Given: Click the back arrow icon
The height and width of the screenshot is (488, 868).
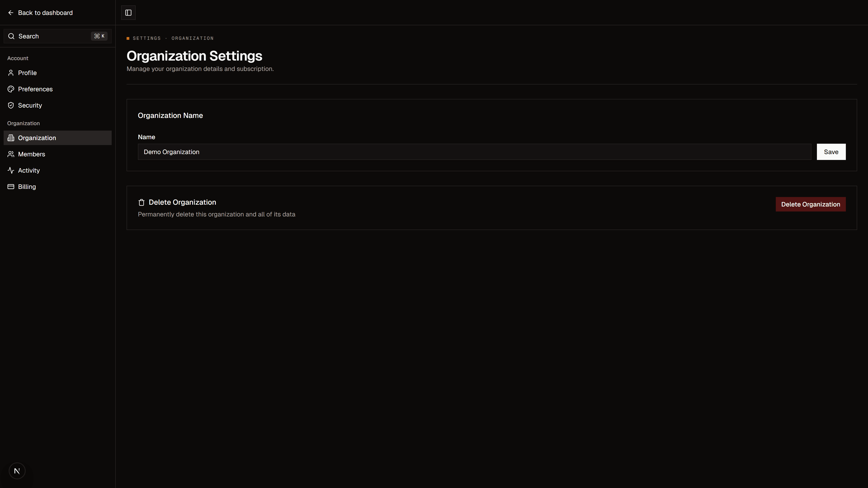Looking at the screenshot, I should 11,13.
